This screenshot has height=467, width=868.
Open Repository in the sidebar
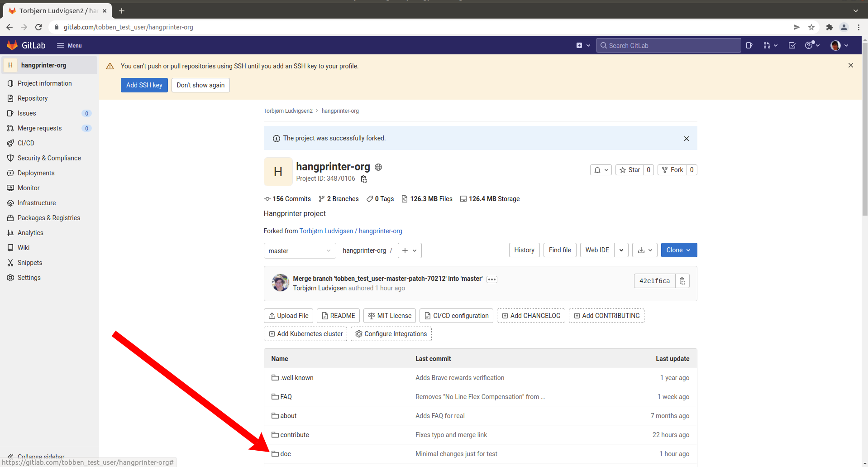point(33,98)
